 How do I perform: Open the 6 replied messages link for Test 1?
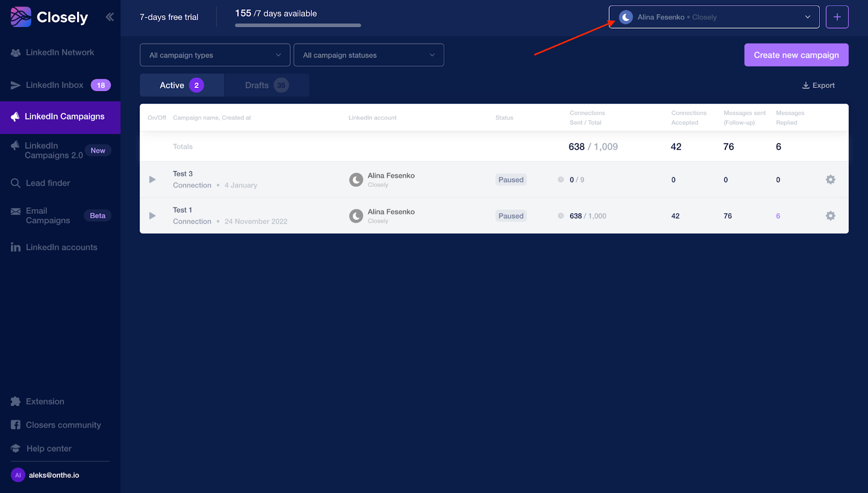(778, 216)
